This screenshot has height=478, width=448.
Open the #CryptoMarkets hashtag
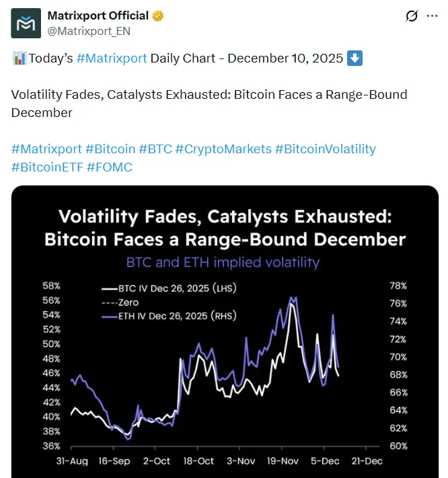[223, 149]
